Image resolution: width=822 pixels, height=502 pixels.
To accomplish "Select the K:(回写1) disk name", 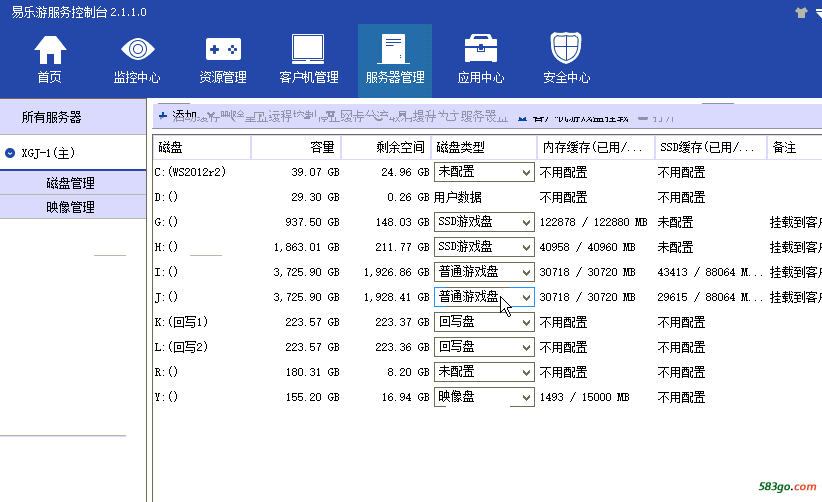I will [x=181, y=322].
